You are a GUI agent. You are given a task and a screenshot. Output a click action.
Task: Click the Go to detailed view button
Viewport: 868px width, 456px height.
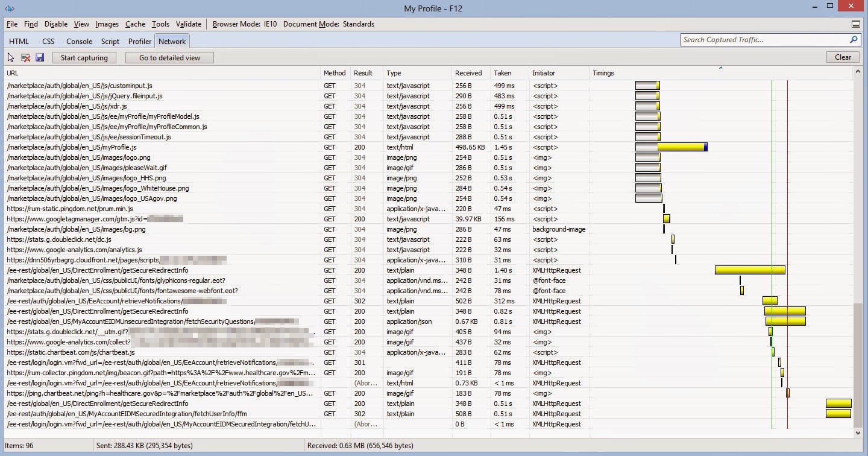click(169, 58)
